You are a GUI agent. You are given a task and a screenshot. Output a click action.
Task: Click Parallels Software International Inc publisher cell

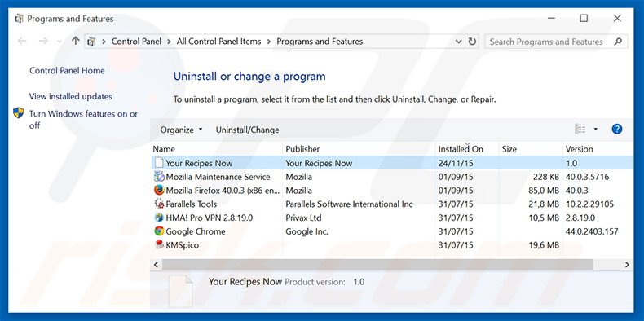point(349,204)
